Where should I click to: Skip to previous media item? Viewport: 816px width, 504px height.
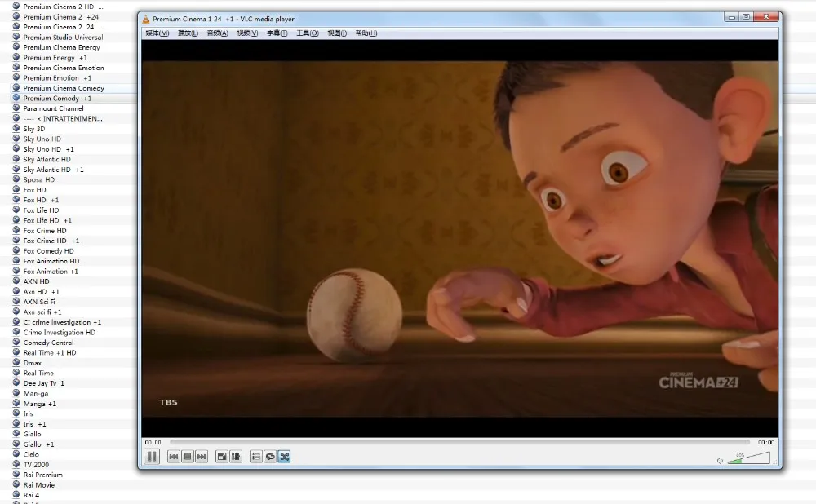pyautogui.click(x=173, y=457)
